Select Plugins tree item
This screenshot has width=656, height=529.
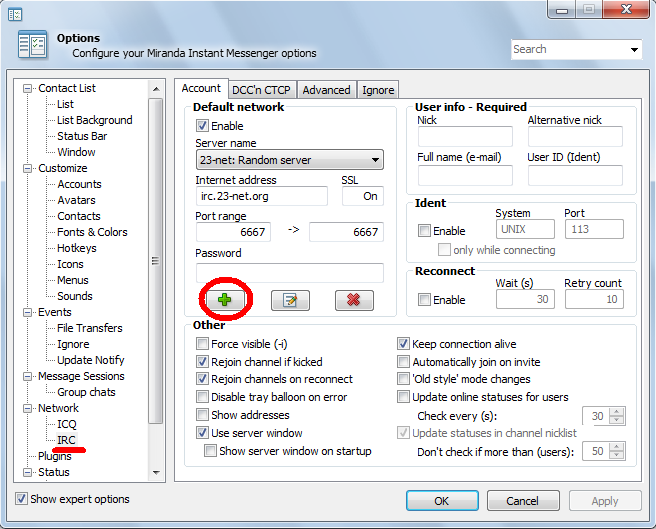point(55,456)
